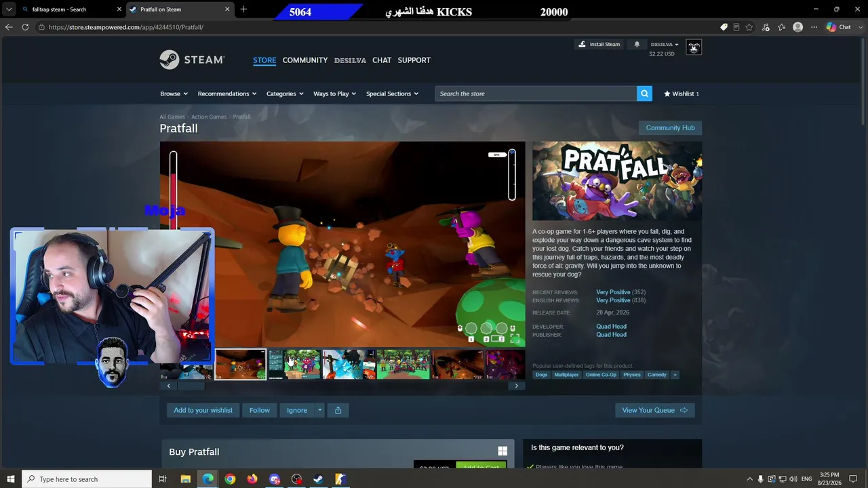Image resolution: width=868 pixels, height=488 pixels.
Task: Click Add to your wishlist
Action: pyautogui.click(x=203, y=410)
